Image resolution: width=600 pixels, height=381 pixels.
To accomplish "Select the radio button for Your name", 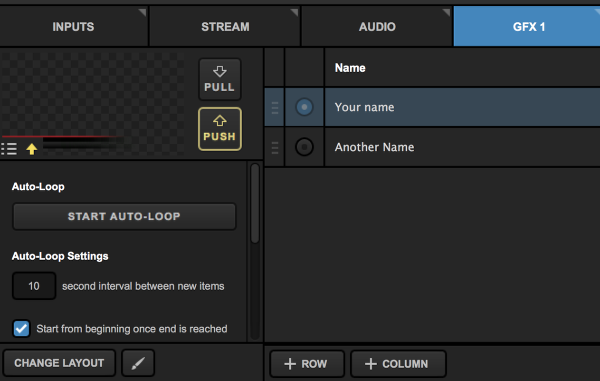I will 305,107.
